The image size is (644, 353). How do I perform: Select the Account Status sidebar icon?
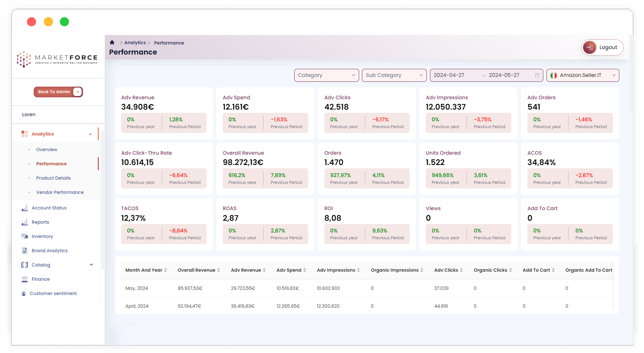[x=25, y=208]
